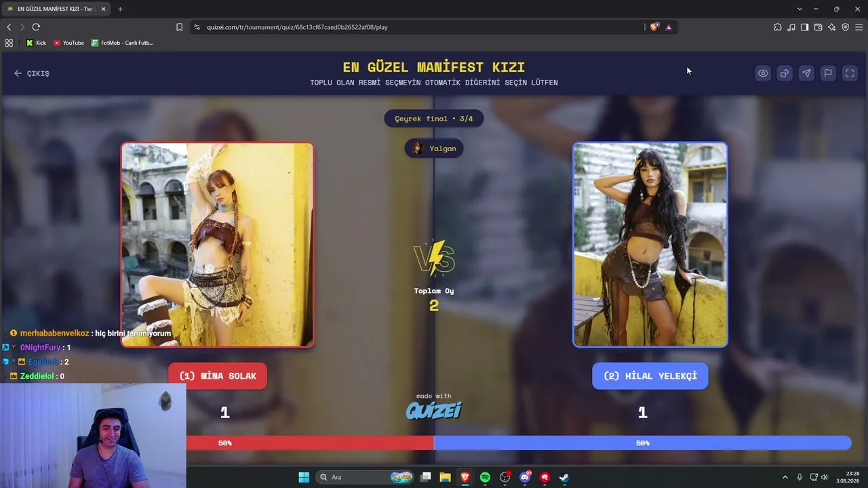Screen dimensions: 868x488
Task: Open Spotify from the taskbar
Action: tap(485, 477)
